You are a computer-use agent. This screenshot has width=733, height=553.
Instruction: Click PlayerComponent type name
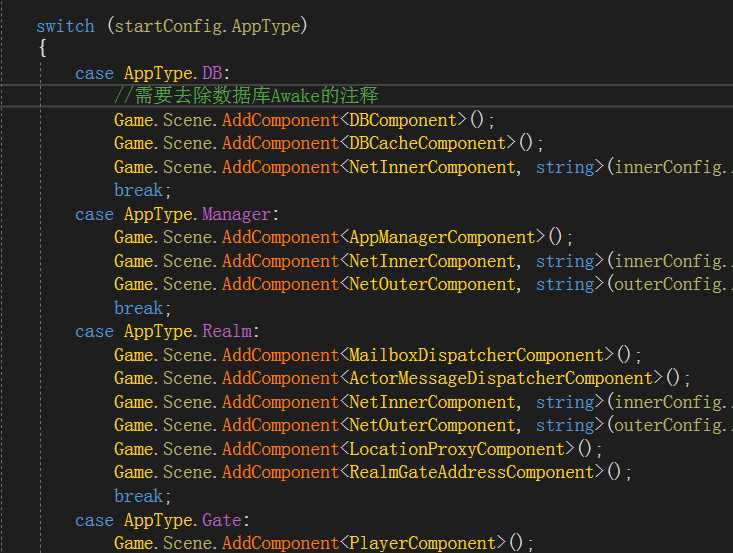coord(423,543)
